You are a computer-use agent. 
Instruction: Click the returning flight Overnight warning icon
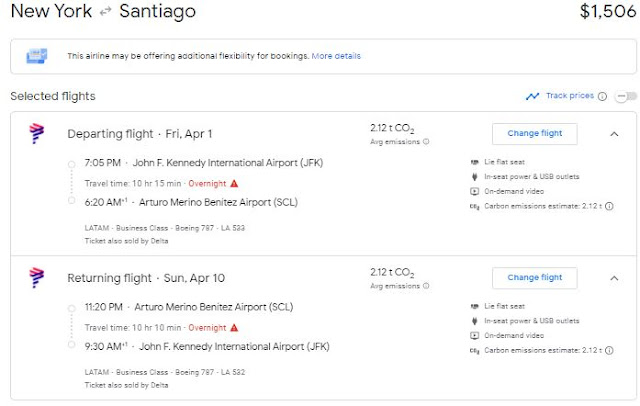pos(234,327)
